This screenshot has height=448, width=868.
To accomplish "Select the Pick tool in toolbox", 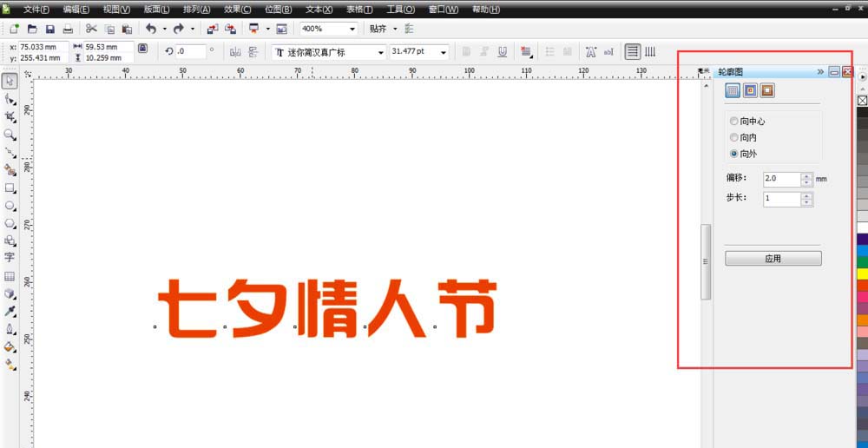I will pyautogui.click(x=10, y=81).
